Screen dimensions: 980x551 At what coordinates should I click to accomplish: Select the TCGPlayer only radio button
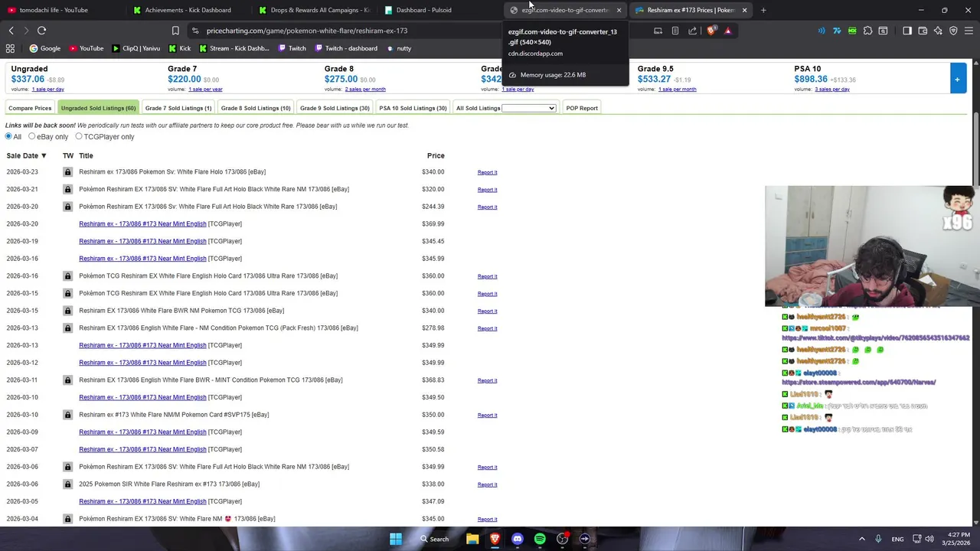pos(78,136)
